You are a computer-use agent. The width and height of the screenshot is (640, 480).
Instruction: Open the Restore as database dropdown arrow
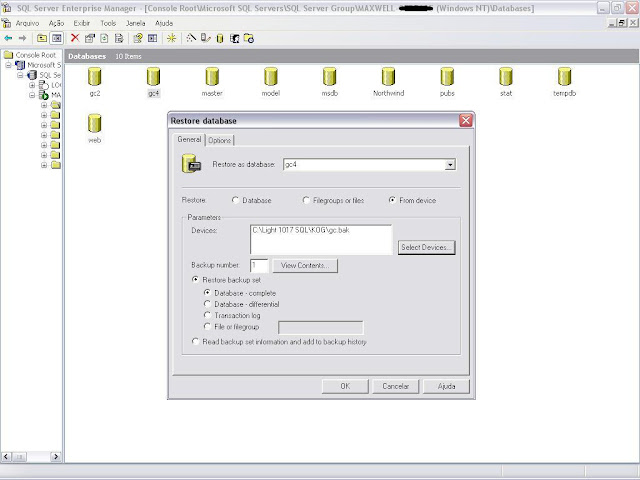tap(450, 164)
